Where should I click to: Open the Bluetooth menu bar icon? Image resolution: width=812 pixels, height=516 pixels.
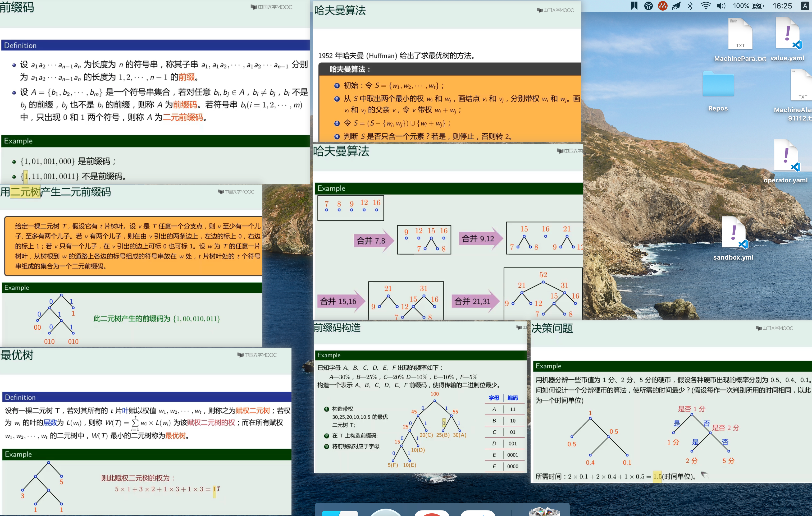click(690, 6)
